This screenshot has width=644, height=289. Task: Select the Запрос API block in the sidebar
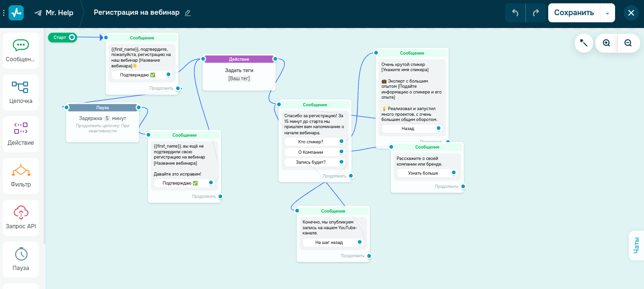(x=20, y=217)
